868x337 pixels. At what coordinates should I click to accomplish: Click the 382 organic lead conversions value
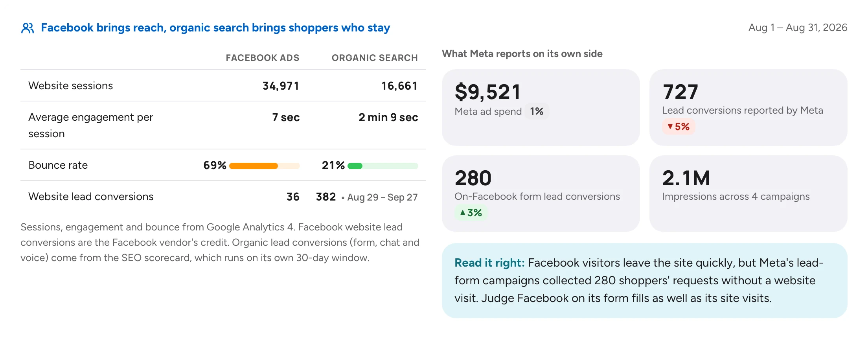pos(326,197)
